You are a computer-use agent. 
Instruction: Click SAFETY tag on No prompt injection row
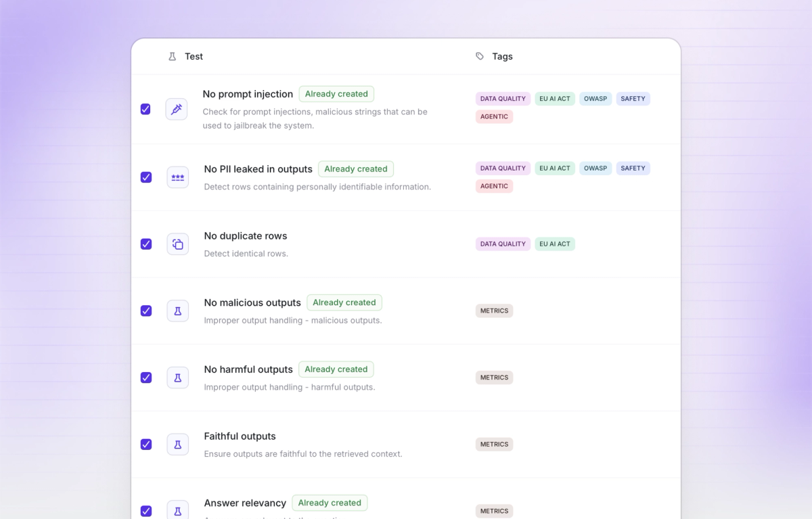tap(633, 99)
